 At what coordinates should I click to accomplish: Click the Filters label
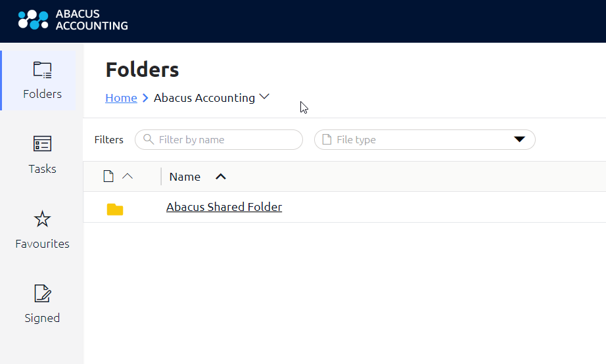click(x=109, y=139)
